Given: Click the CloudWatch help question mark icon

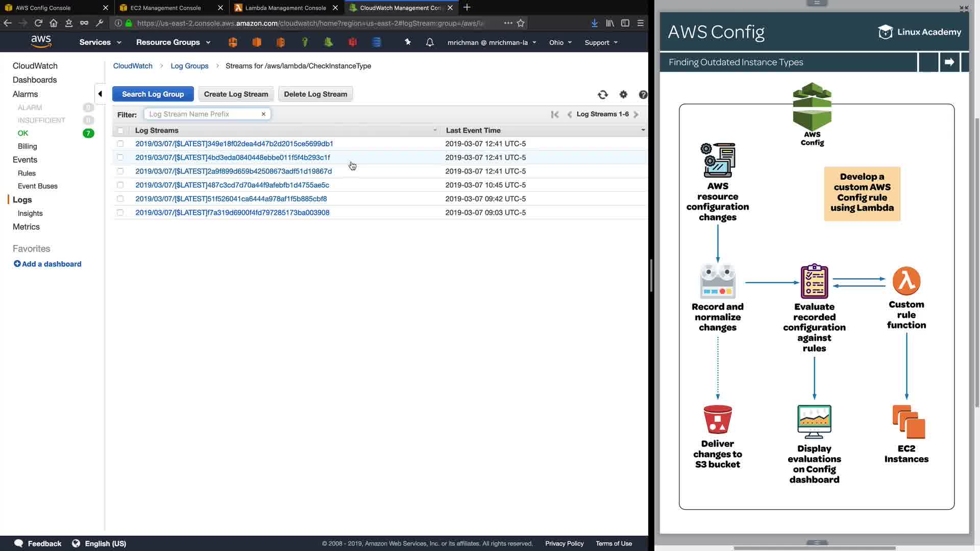Looking at the screenshot, I should click(x=643, y=94).
